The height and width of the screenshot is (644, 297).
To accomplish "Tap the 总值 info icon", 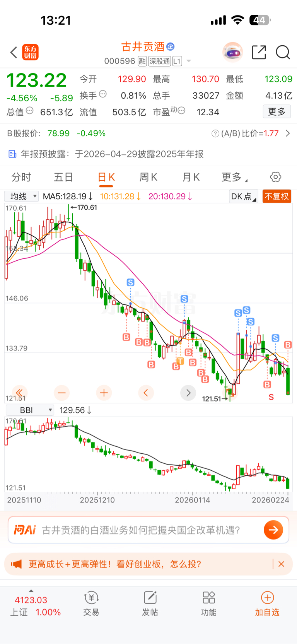I will click(30, 111).
